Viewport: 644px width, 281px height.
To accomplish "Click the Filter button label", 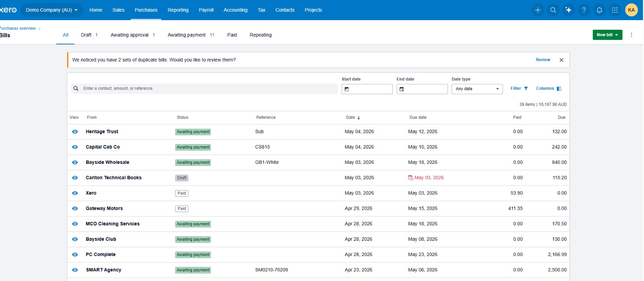I will pyautogui.click(x=516, y=89).
